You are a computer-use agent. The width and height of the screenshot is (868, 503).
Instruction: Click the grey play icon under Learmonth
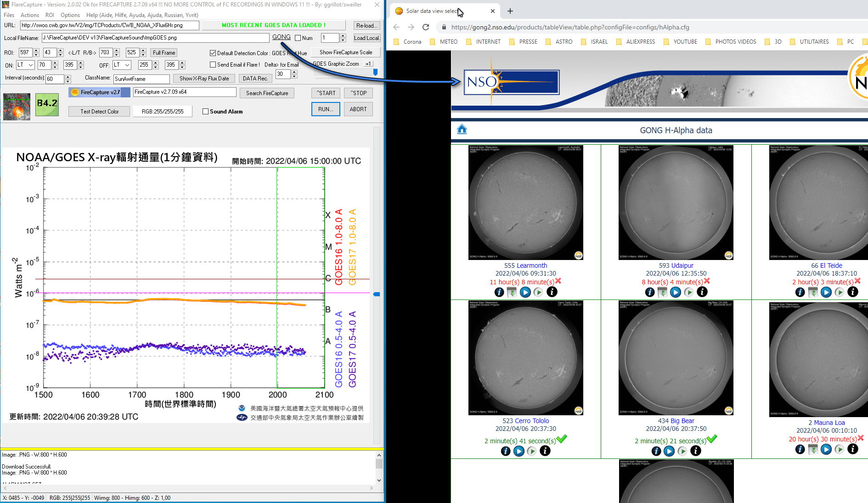pos(538,292)
